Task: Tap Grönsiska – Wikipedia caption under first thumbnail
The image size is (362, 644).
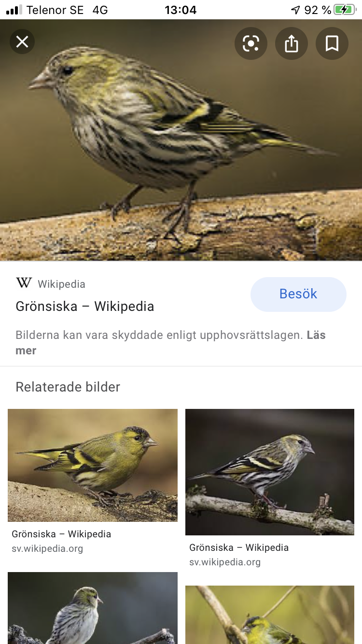Action: tap(61, 534)
